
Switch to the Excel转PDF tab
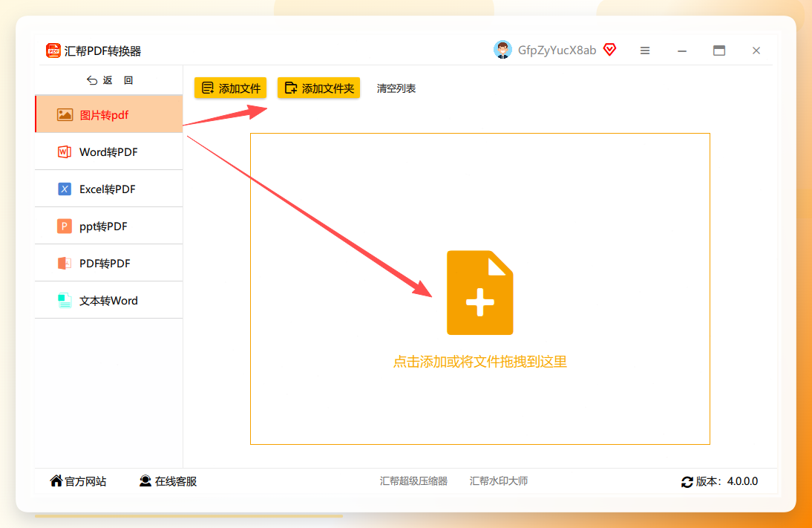tap(109, 189)
